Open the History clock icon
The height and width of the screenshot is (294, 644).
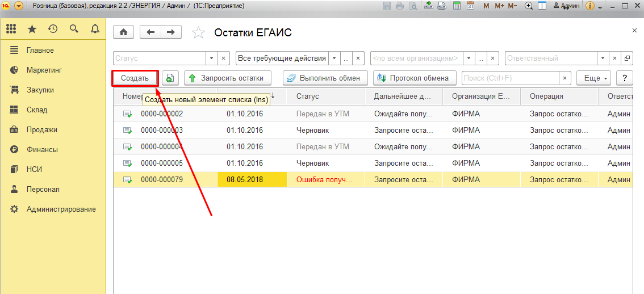53,29
